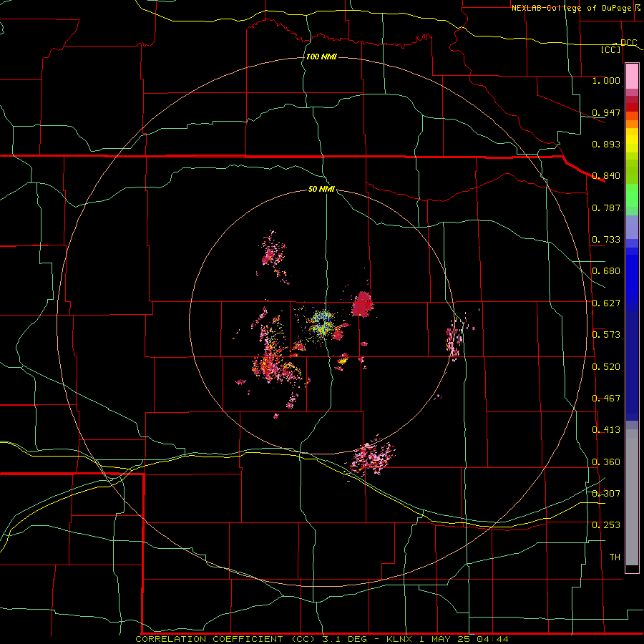Select the 0.467 legend value
Image resolution: width=644 pixels, height=644 pixels.
[606, 399]
